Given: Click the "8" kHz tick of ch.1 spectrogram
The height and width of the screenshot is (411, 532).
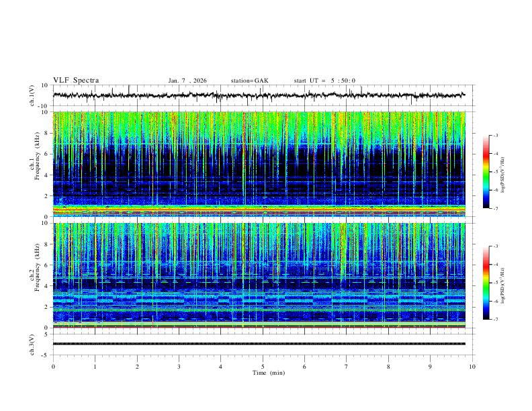Looking at the screenshot, I should [x=46, y=133].
